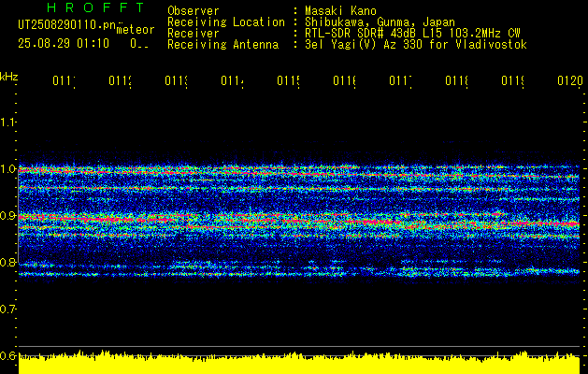Click the 0.6 frequency axis label
This screenshot has width=588, height=374.
[x=7, y=355]
